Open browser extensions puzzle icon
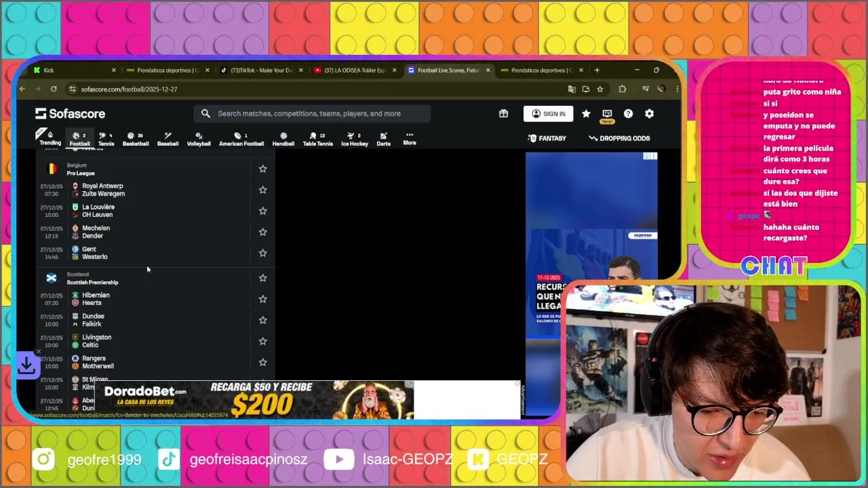This screenshot has height=488, width=868. 622,89
